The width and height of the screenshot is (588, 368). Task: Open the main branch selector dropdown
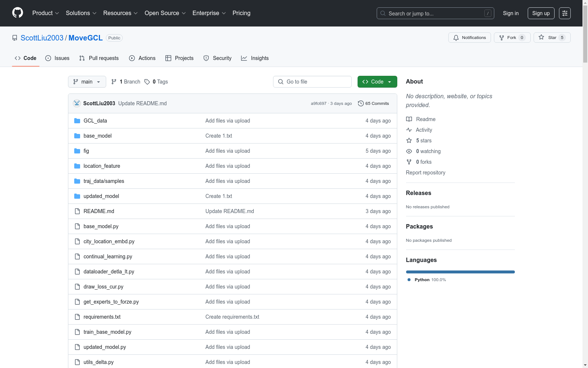[x=87, y=82]
